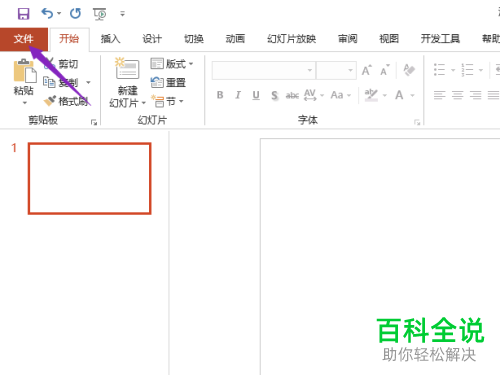Click the 粘贴 (Paste) clipboard icon
Image resolution: width=500 pixels, height=375 pixels.
pyautogui.click(x=25, y=71)
